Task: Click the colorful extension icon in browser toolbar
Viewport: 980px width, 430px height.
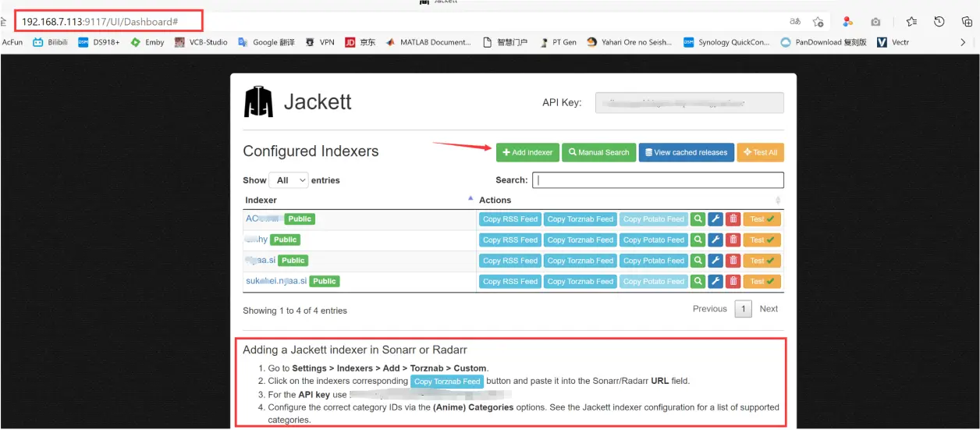Action: tap(847, 22)
